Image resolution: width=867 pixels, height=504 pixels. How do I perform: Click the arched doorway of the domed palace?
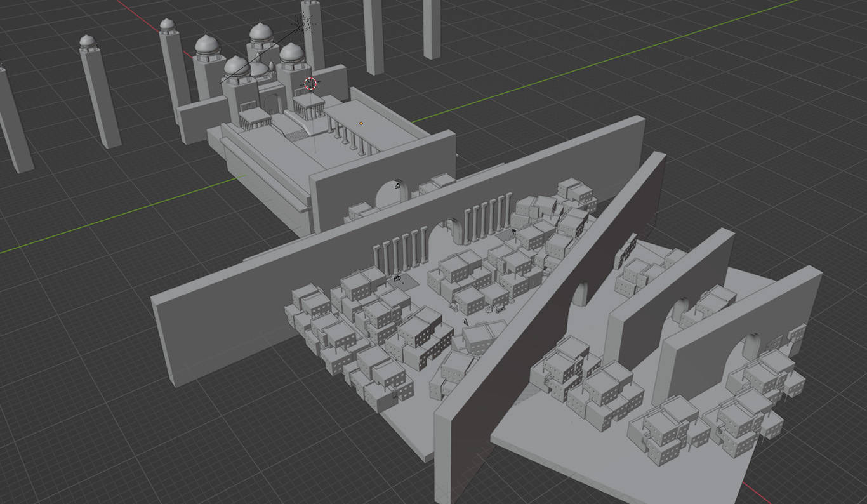click(x=274, y=103)
